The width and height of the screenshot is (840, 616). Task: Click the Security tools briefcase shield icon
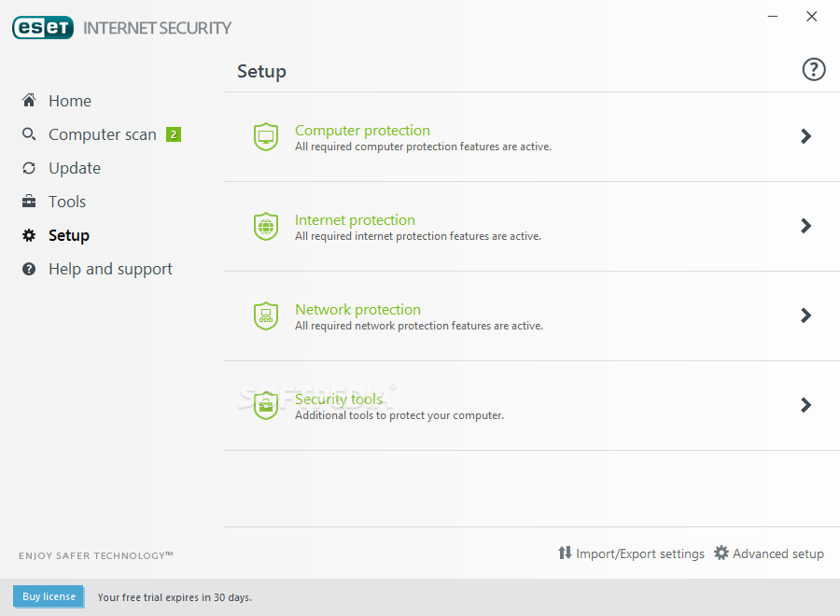pos(266,405)
